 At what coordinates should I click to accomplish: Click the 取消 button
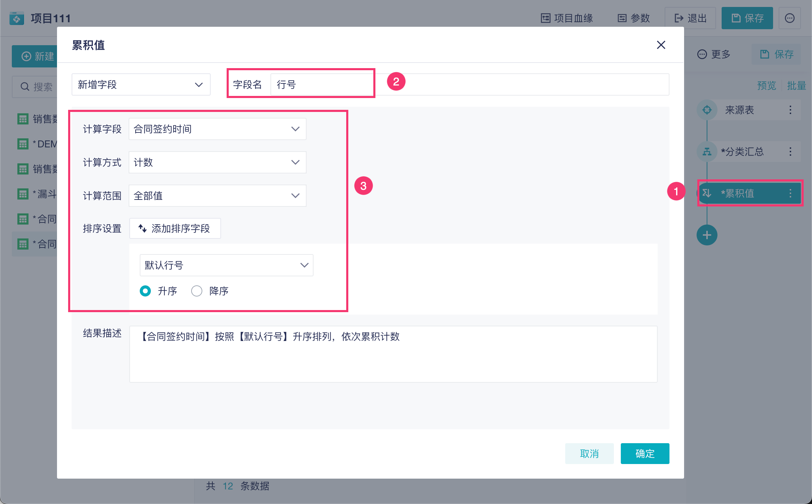(x=589, y=454)
